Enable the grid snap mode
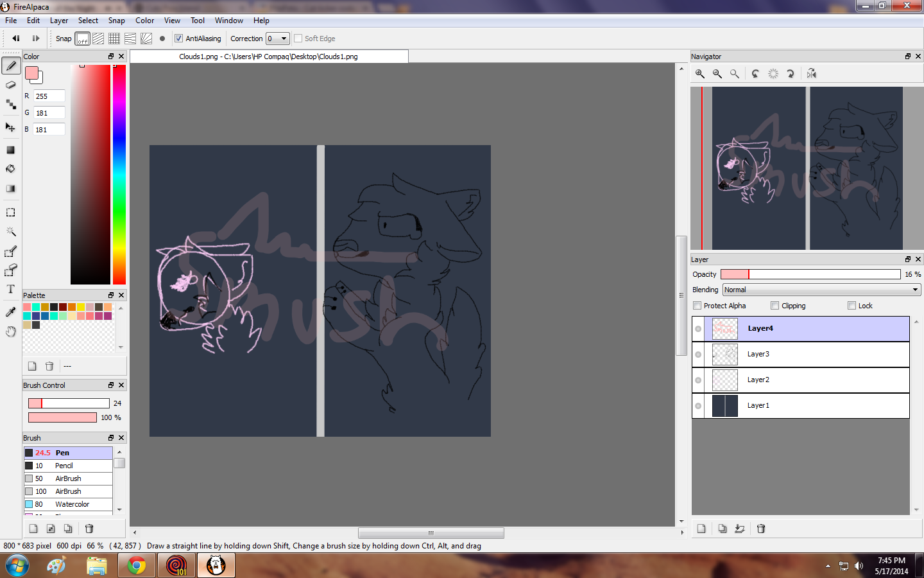 coord(114,39)
